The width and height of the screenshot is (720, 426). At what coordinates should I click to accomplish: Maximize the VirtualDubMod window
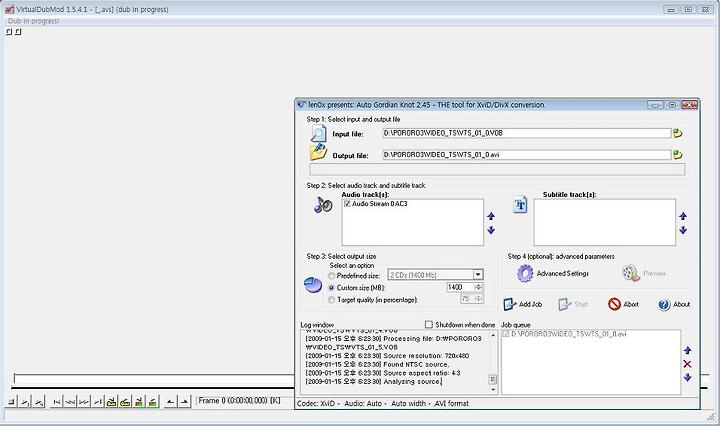tap(688, 9)
